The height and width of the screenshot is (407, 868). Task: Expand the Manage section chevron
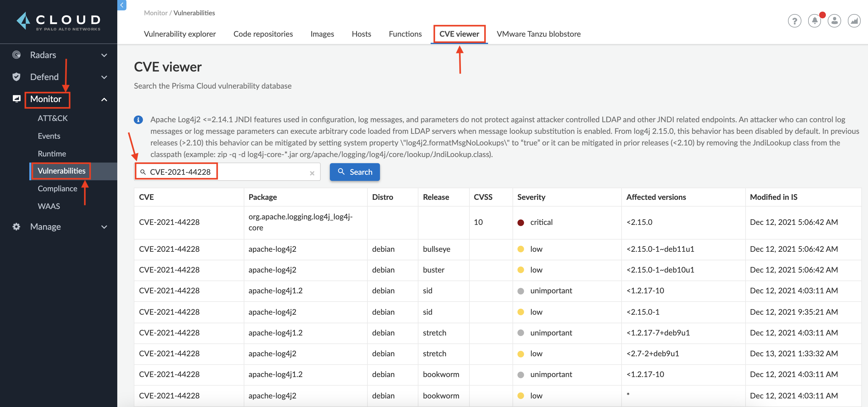pos(104,227)
